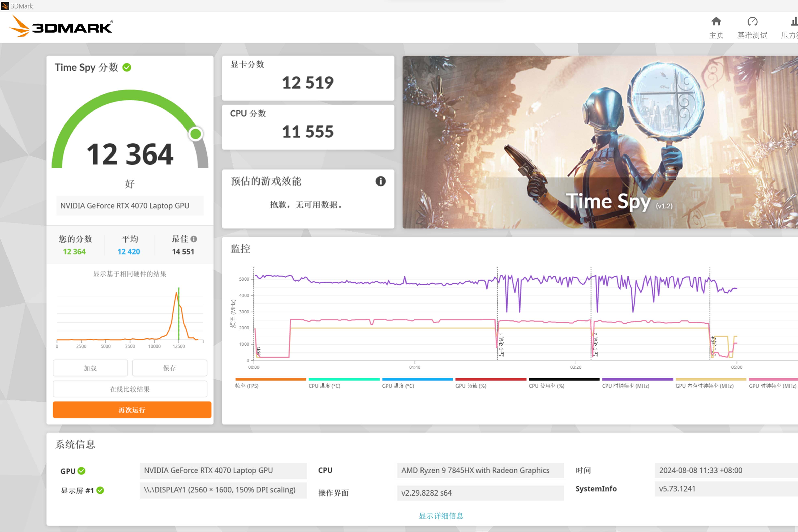798x532 pixels.
Task: Click SystemInfo version v5.73.1241
Action: (x=726, y=489)
